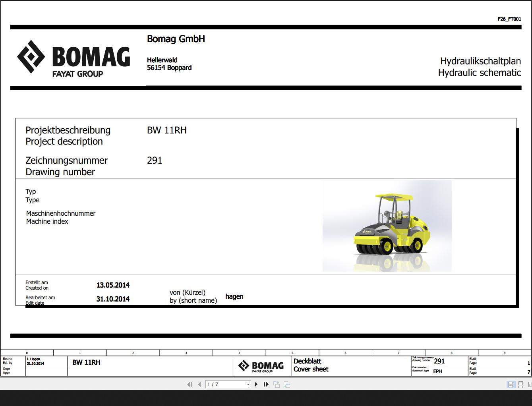Screen dimensions: 532x406
Task: Click the editor name hagen
Action: pyautogui.click(x=234, y=296)
